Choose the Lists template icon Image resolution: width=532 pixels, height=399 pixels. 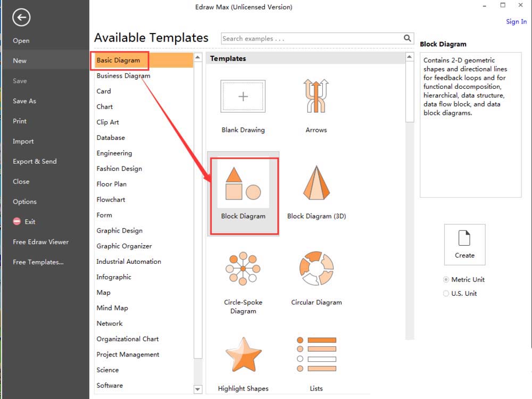click(x=316, y=354)
